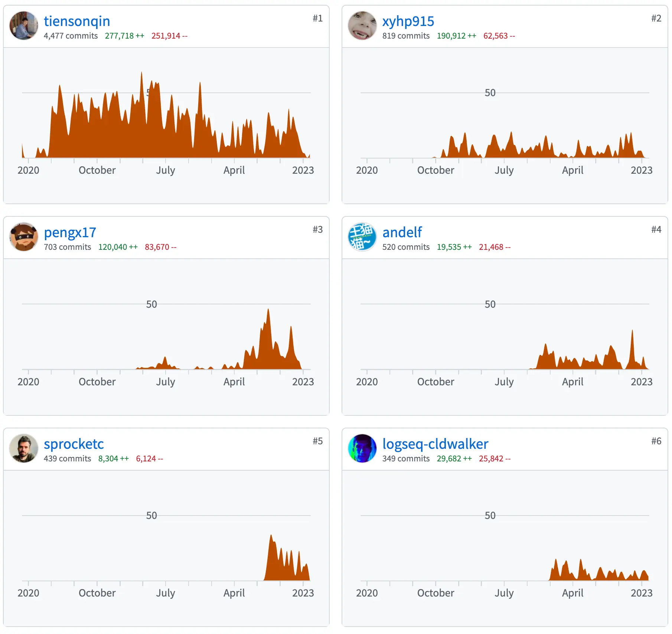This screenshot has height=634, width=672.
Task: Click andelf's blue avatar icon
Action: pyautogui.click(x=362, y=237)
